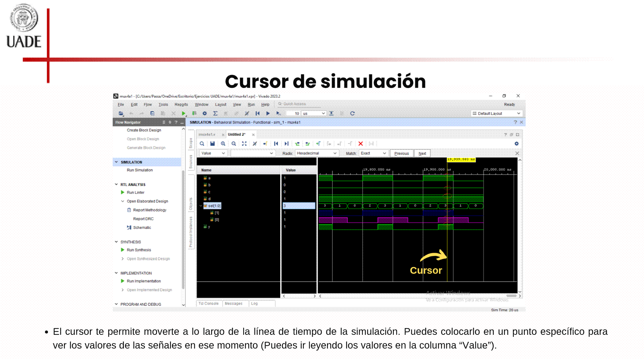Screen dimensions: 644x362
Task: Click the waveform Zoom In magnifier
Action: (223, 144)
